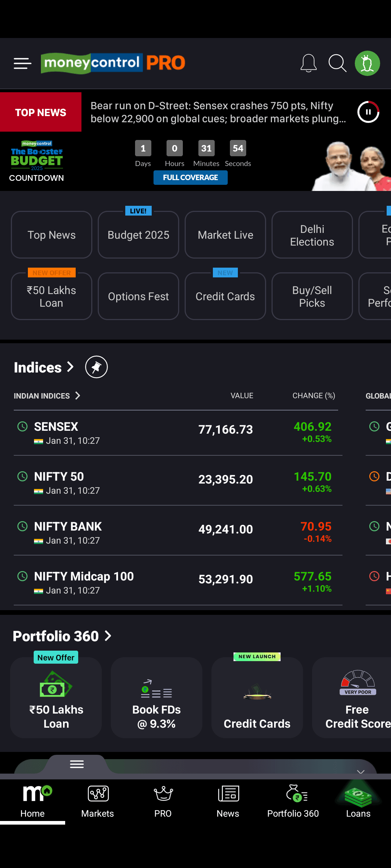Tap NIFTY BANK change 70.95
The width and height of the screenshot is (391, 868).
[x=316, y=527]
